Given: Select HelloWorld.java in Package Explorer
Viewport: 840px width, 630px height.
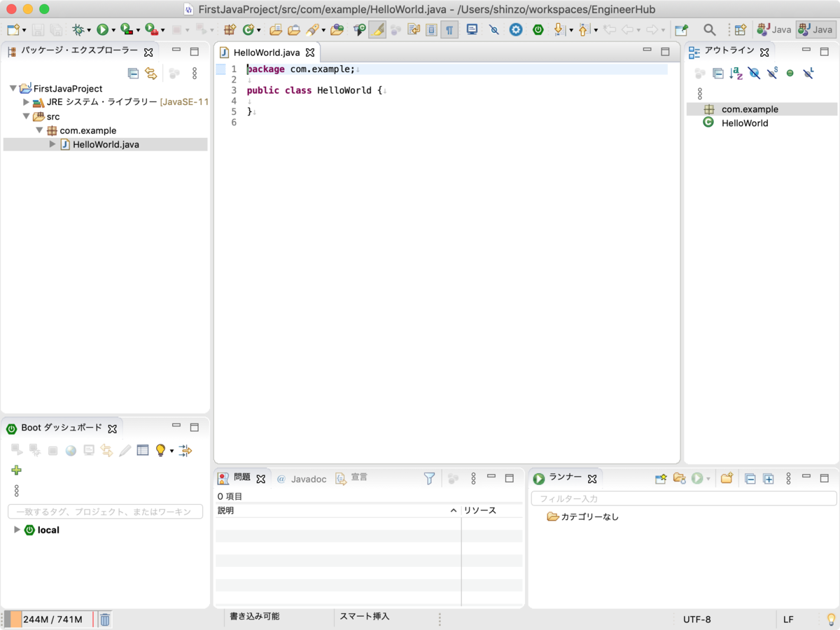Looking at the screenshot, I should click(x=106, y=144).
